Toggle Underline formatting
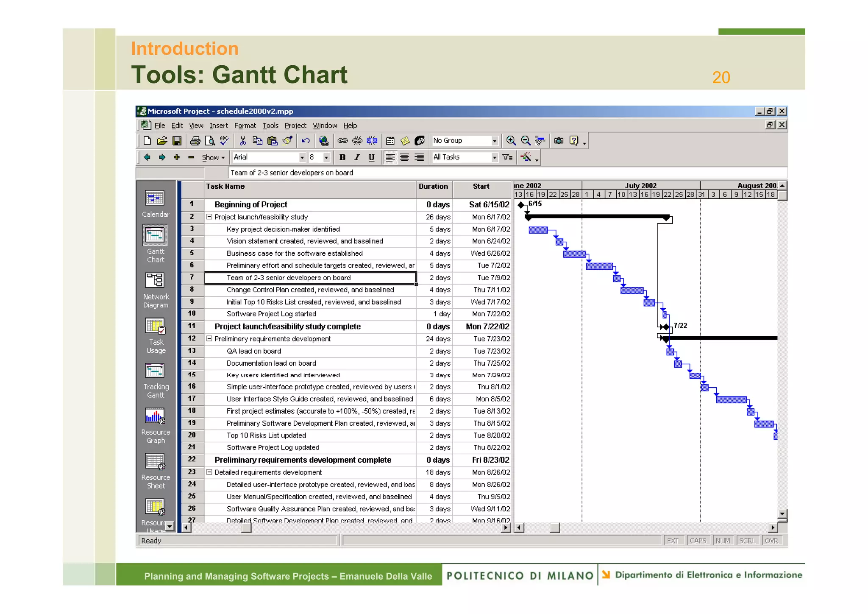Screen dimensions: 868x614 click(372, 157)
